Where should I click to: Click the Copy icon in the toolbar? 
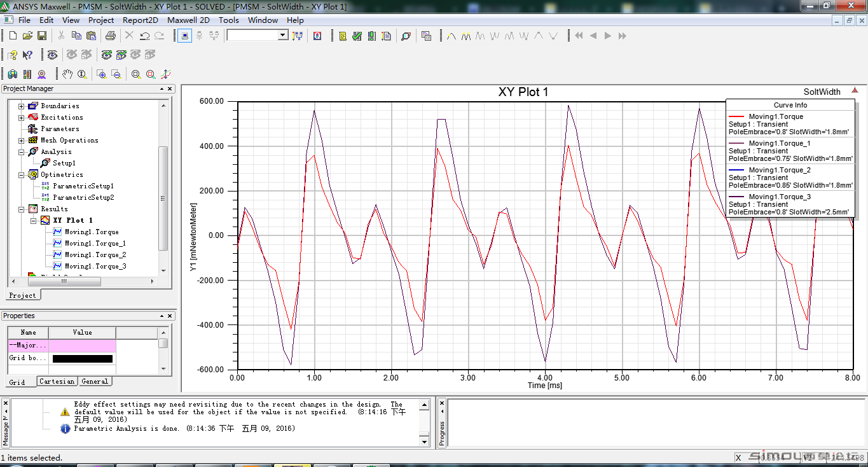coord(76,36)
